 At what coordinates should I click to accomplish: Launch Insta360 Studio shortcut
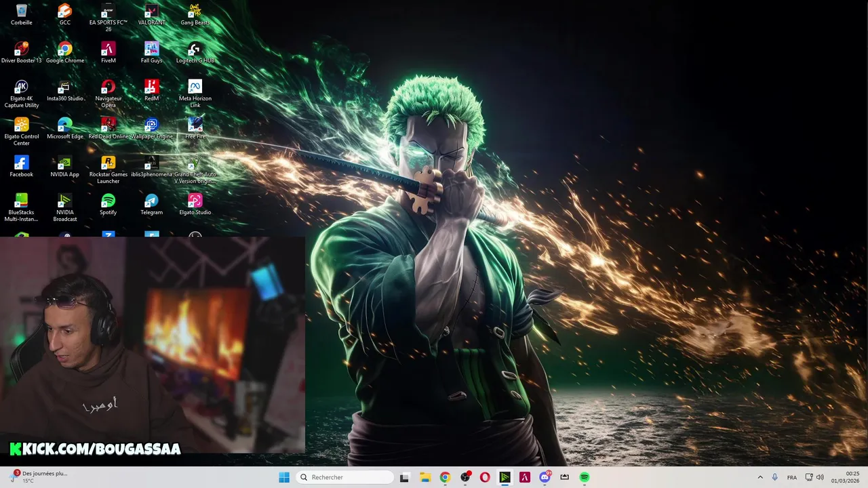click(x=64, y=90)
